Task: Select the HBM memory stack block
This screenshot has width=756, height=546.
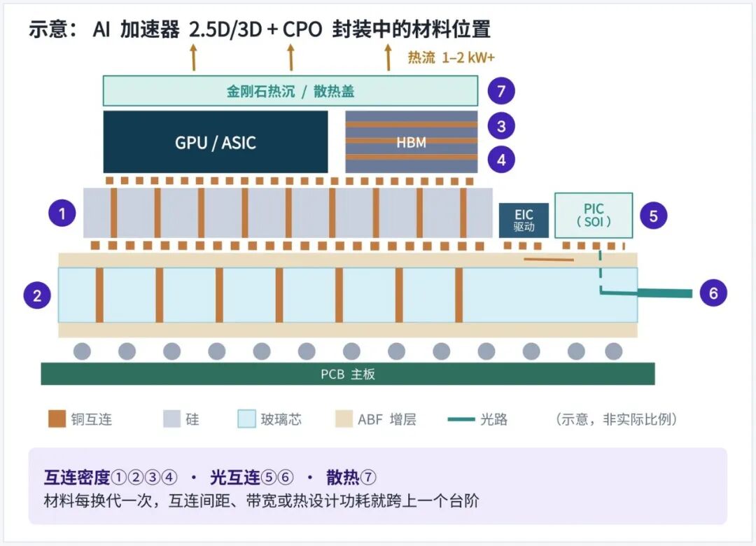Action: pos(412,142)
